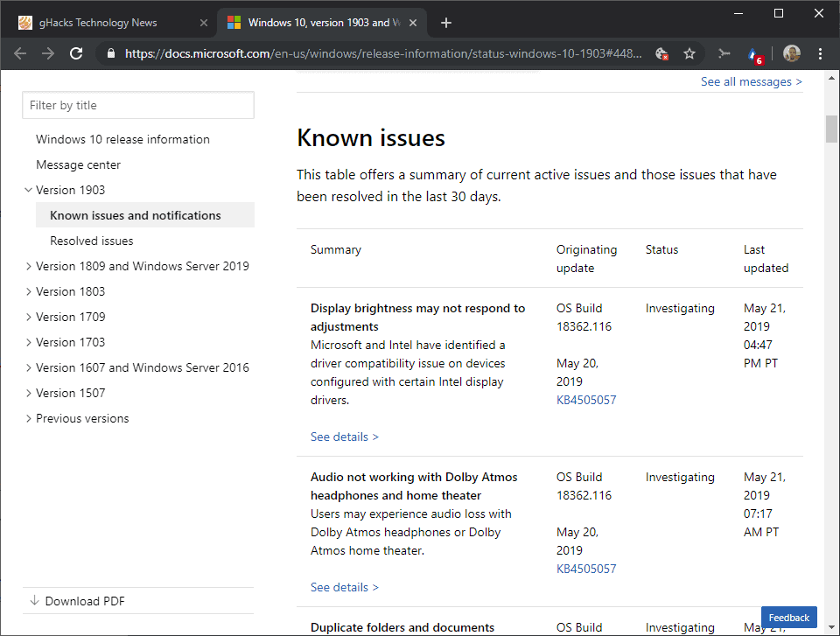The height and width of the screenshot is (636, 840).
Task: Click the Status column header
Action: (x=661, y=249)
